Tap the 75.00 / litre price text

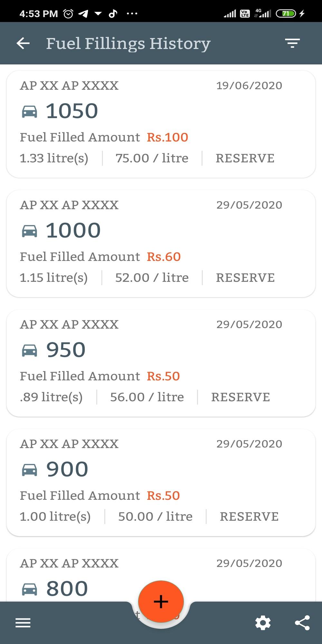[x=152, y=158]
